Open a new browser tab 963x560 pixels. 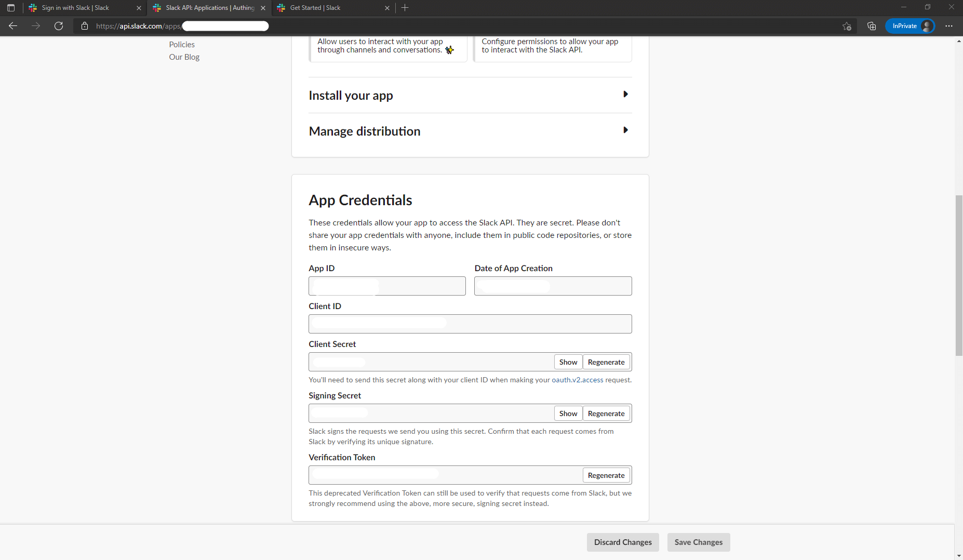[405, 8]
